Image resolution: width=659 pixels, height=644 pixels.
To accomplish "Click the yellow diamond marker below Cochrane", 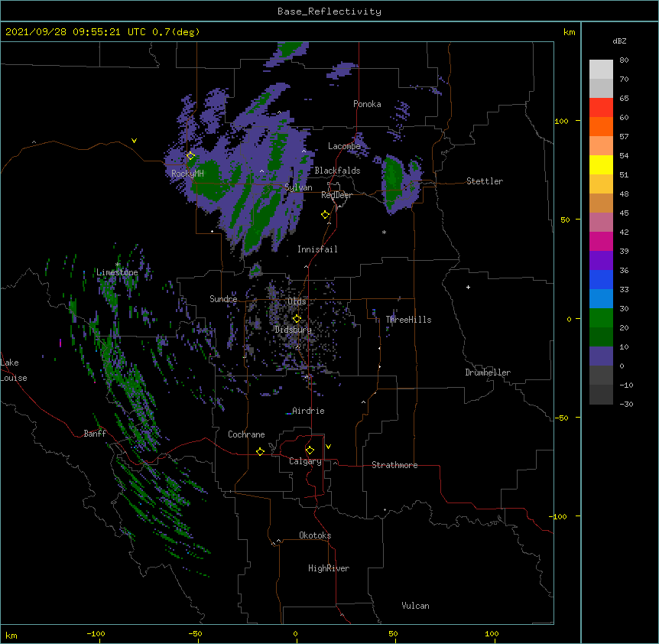I will click(x=260, y=451).
